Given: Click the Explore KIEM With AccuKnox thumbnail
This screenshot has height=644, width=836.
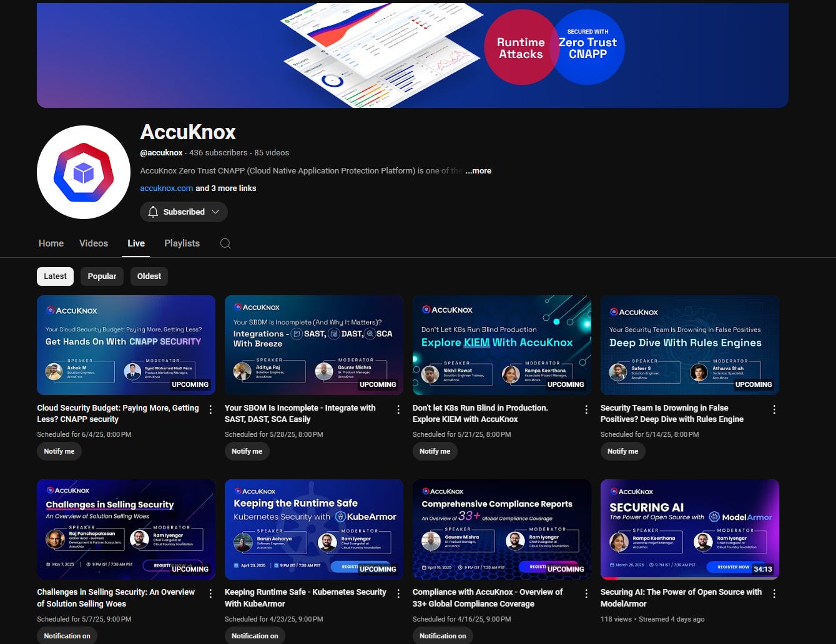Looking at the screenshot, I should (x=502, y=345).
